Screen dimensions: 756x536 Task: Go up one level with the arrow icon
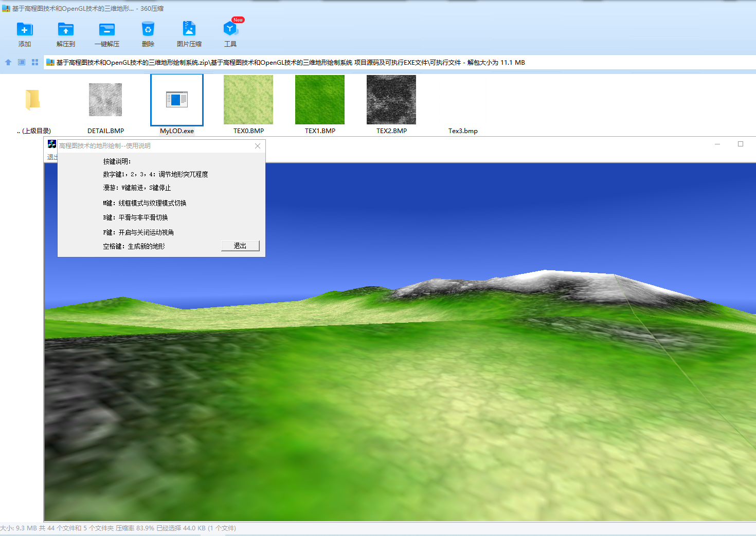[8, 62]
